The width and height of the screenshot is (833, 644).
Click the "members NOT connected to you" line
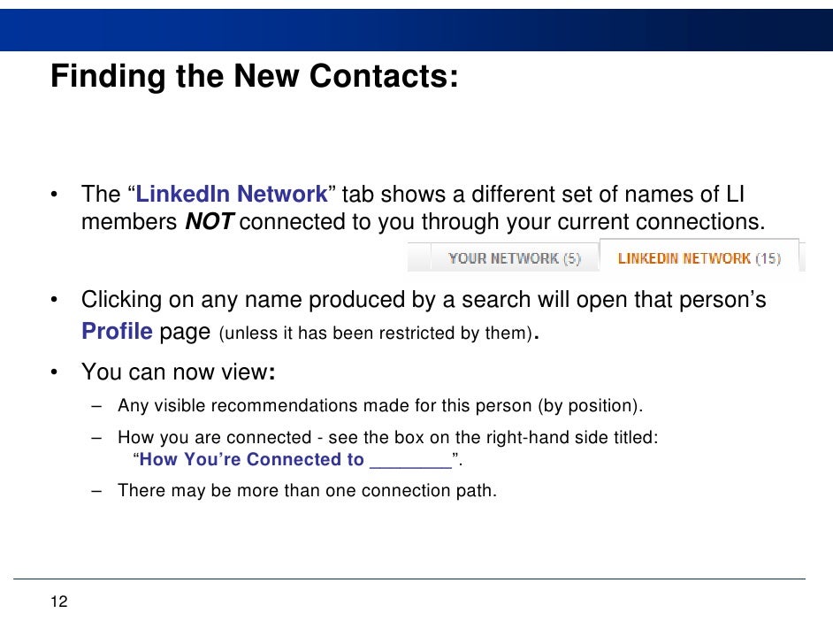point(423,222)
